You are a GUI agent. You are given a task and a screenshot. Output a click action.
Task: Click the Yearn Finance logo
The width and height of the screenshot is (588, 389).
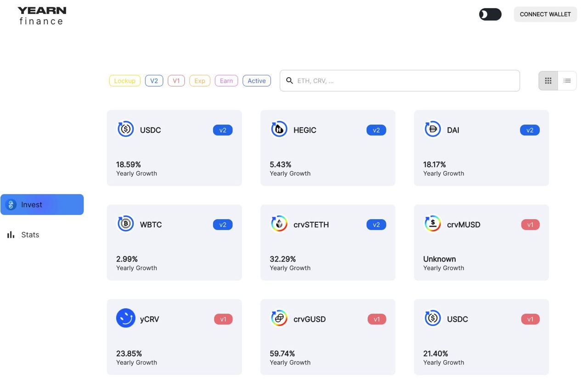tap(42, 16)
